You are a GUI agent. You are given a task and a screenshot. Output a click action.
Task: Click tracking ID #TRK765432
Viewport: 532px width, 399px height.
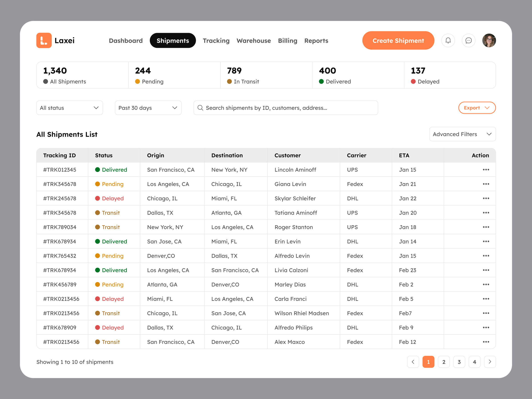point(60,256)
